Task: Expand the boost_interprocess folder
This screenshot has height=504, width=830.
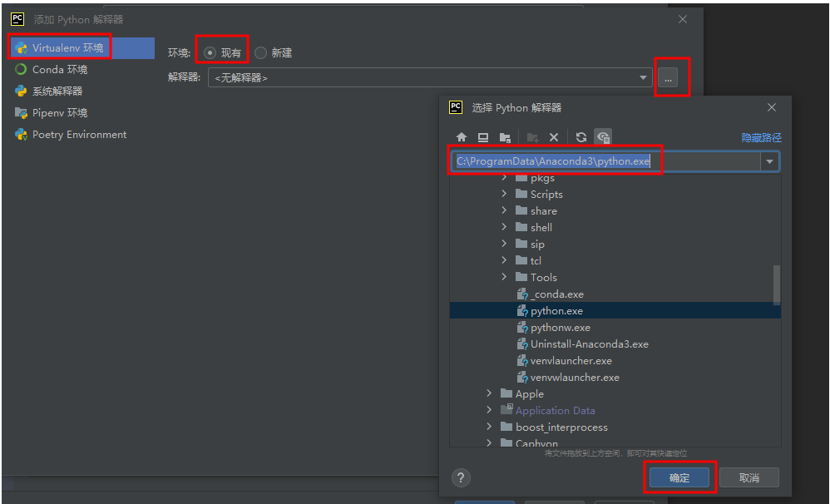Action: [x=488, y=427]
